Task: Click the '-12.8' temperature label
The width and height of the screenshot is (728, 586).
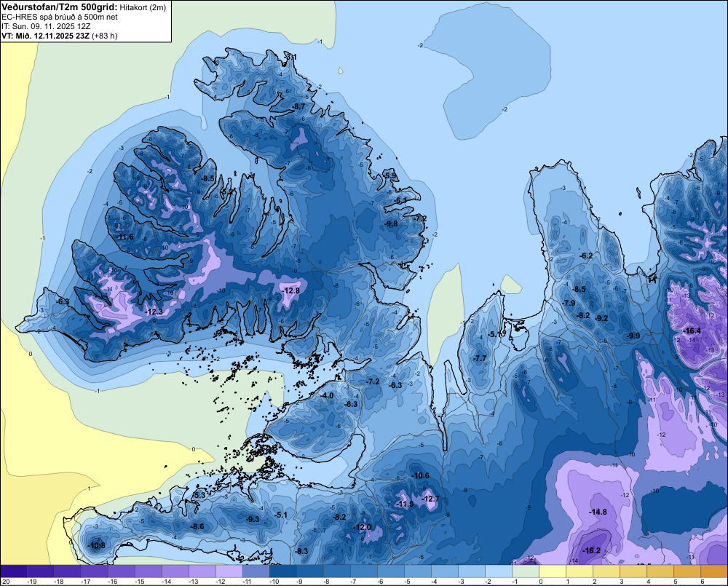Action: [290, 290]
